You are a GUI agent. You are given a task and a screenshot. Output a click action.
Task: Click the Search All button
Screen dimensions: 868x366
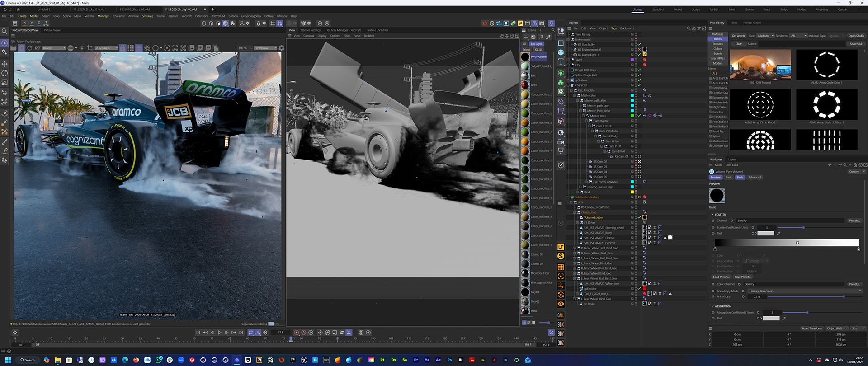tap(856, 44)
